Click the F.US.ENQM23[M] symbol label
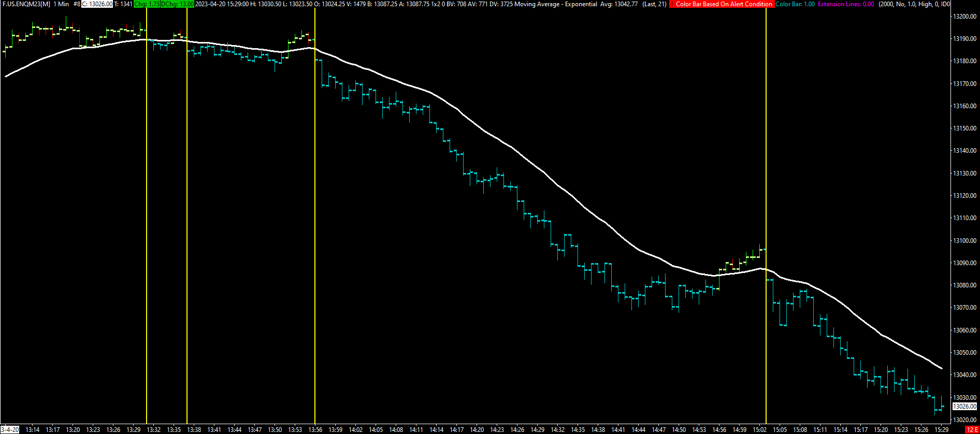 (x=26, y=4)
